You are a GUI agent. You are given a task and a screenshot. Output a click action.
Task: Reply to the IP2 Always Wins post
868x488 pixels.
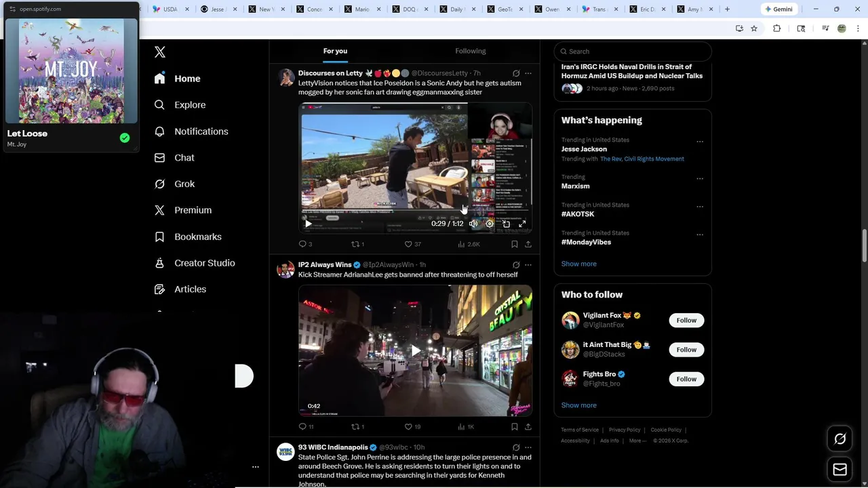[306, 427]
